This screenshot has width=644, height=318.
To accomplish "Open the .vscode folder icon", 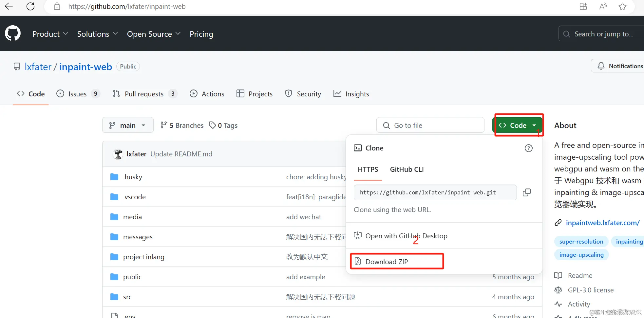I will click(114, 197).
